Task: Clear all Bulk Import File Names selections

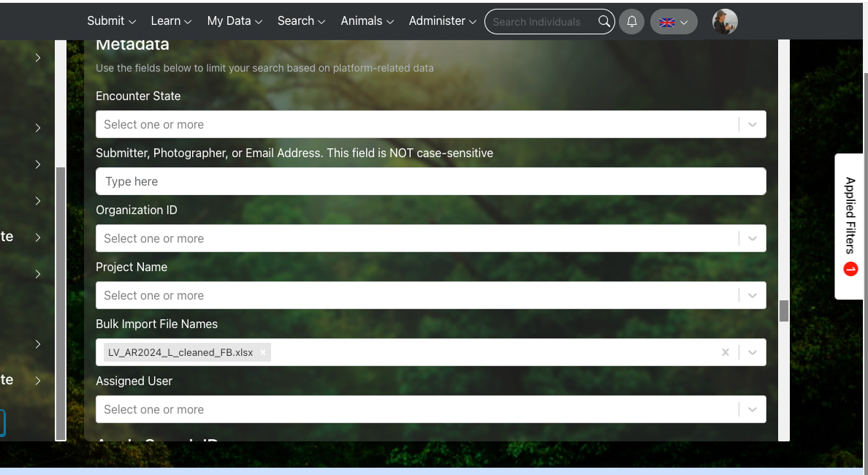Action: click(x=726, y=352)
